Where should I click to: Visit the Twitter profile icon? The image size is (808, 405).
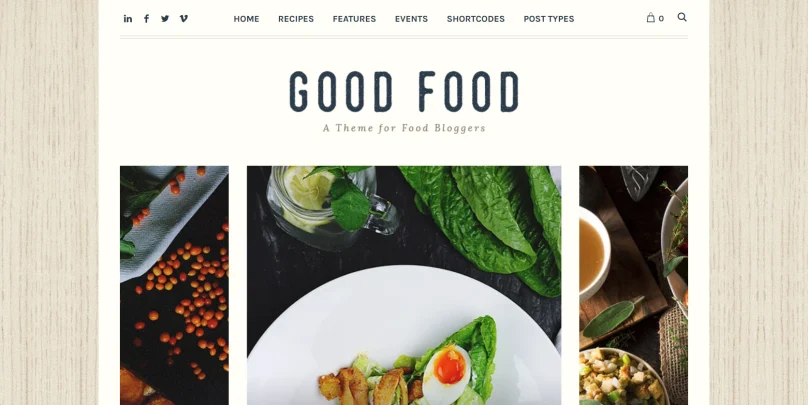165,19
